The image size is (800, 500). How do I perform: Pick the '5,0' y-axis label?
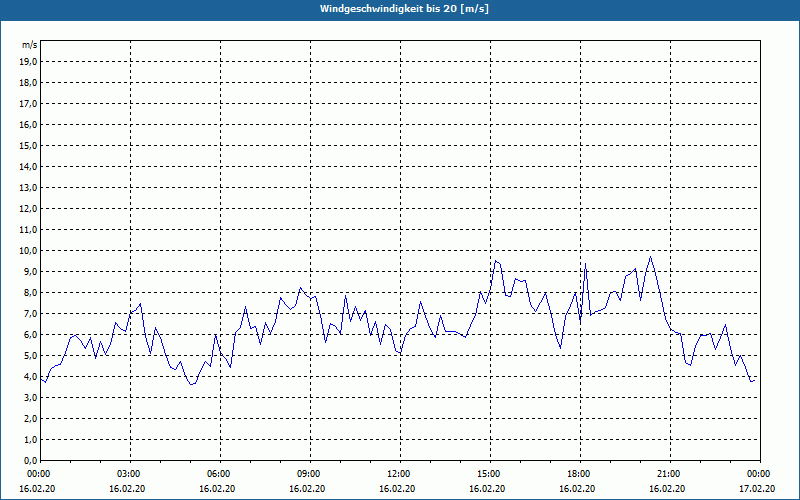click(31, 356)
